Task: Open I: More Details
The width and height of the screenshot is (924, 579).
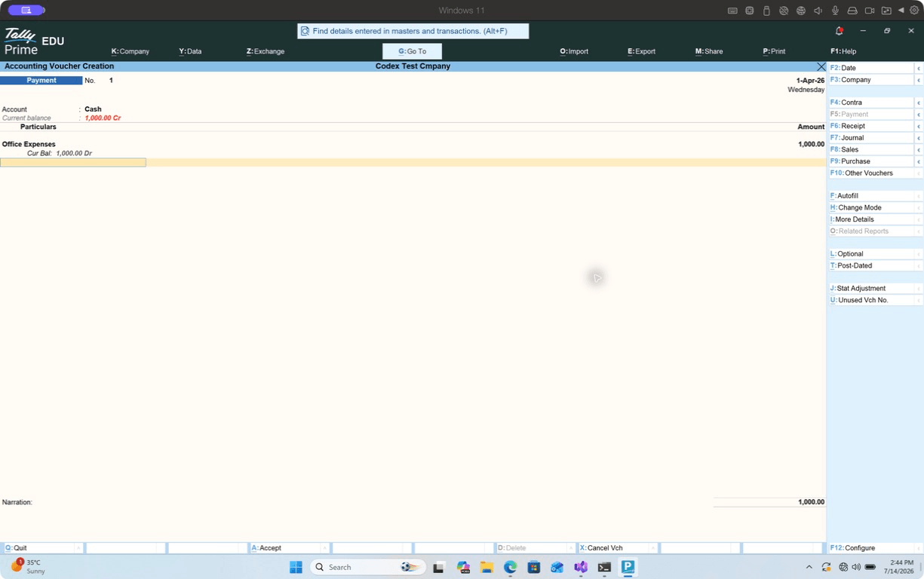Action: click(x=871, y=219)
